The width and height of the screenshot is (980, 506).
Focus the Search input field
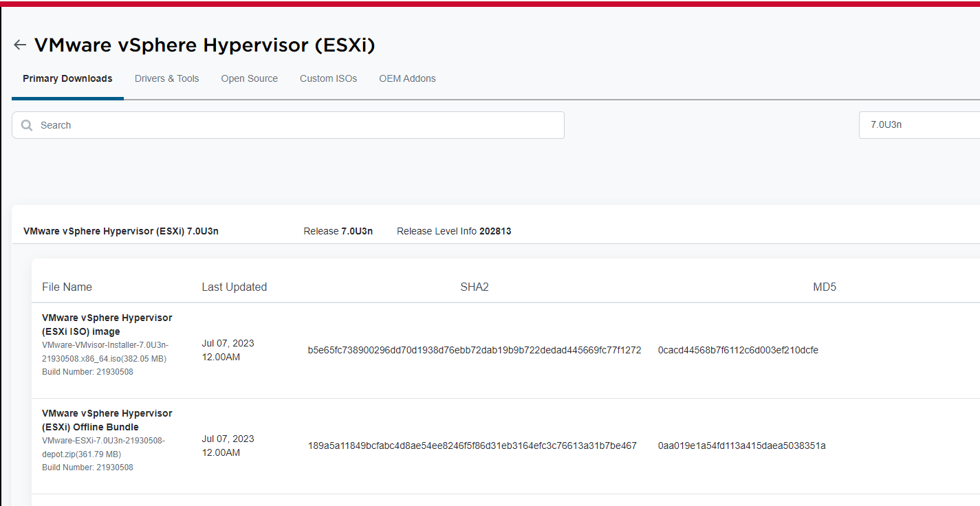[288, 125]
